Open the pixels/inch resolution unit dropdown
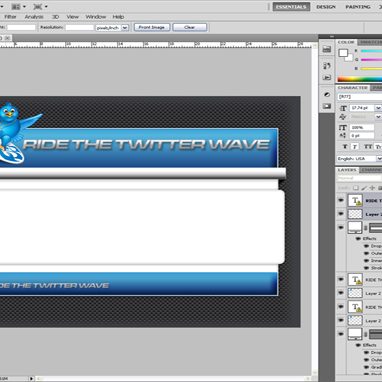382x382 pixels. pos(112,28)
